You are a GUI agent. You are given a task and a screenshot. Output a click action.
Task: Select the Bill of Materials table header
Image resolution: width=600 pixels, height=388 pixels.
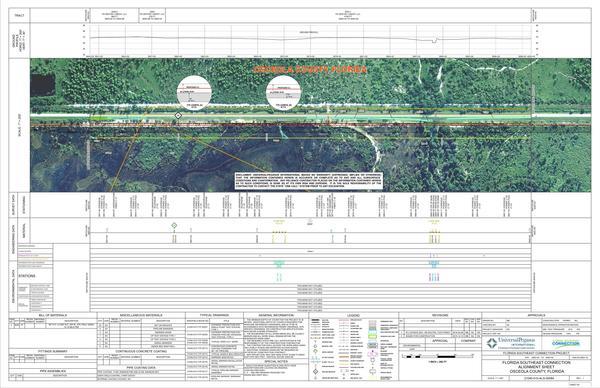pos(52,315)
